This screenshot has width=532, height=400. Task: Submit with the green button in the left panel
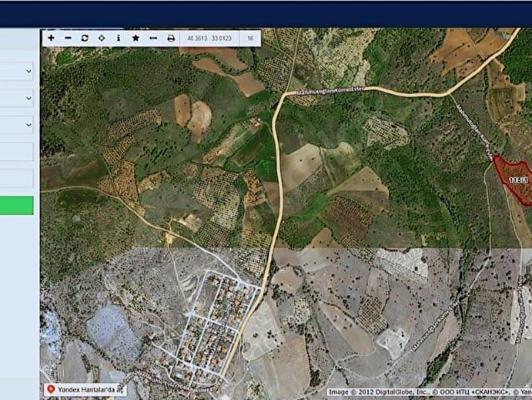coord(17,206)
